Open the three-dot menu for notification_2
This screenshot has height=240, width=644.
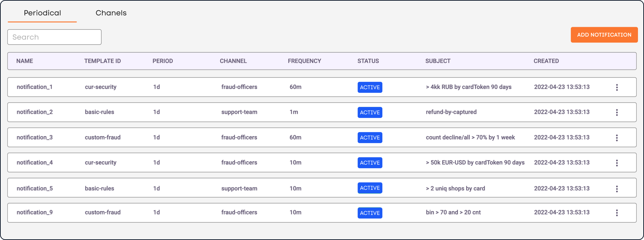click(616, 113)
